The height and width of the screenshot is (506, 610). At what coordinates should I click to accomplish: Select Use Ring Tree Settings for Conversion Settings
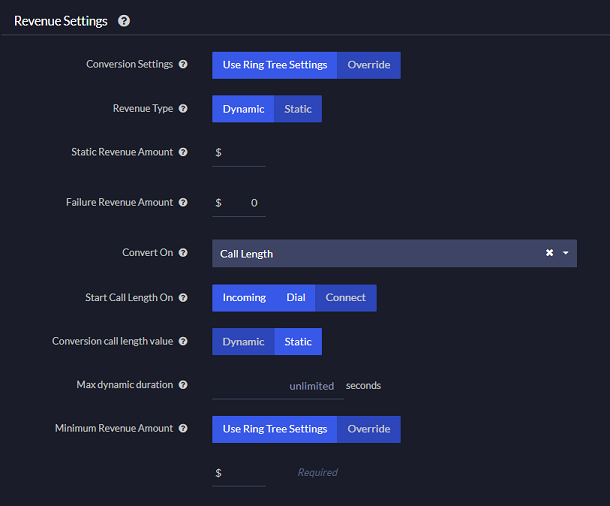click(x=275, y=65)
